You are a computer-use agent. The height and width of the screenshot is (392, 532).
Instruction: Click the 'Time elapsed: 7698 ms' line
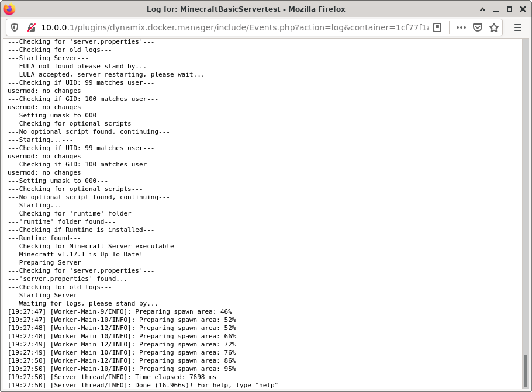[x=112, y=377]
